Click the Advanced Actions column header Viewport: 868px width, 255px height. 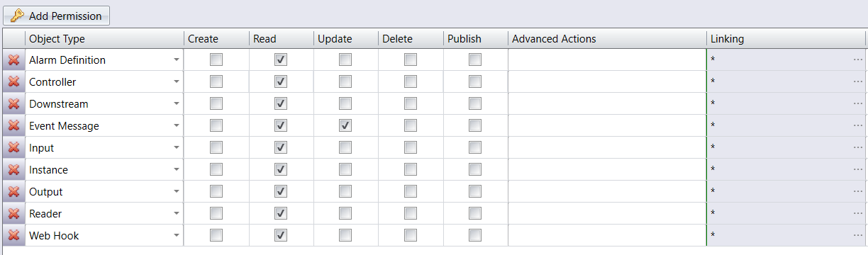coord(607,39)
